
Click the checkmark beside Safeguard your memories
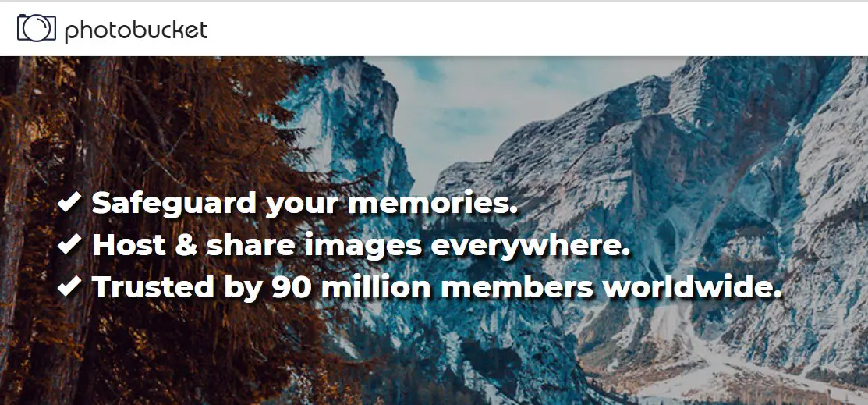69,203
